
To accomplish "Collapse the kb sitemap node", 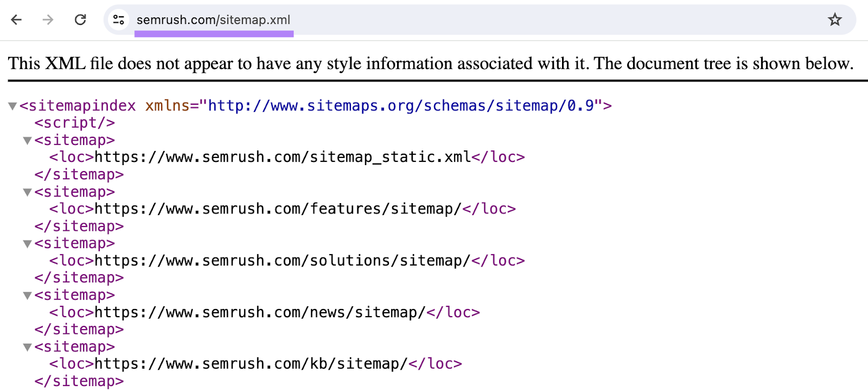I will pyautogui.click(x=27, y=346).
